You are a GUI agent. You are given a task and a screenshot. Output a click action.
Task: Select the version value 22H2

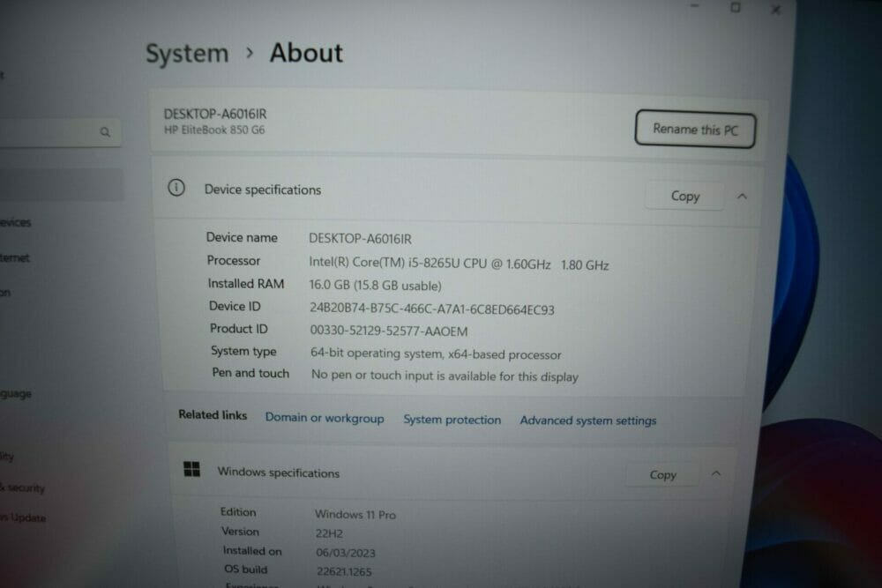[x=329, y=533]
